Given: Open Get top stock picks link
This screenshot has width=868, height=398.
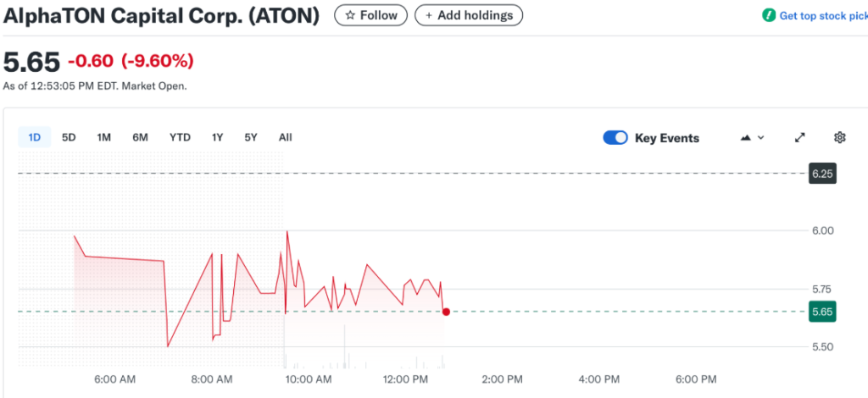Looking at the screenshot, I should click(x=822, y=16).
